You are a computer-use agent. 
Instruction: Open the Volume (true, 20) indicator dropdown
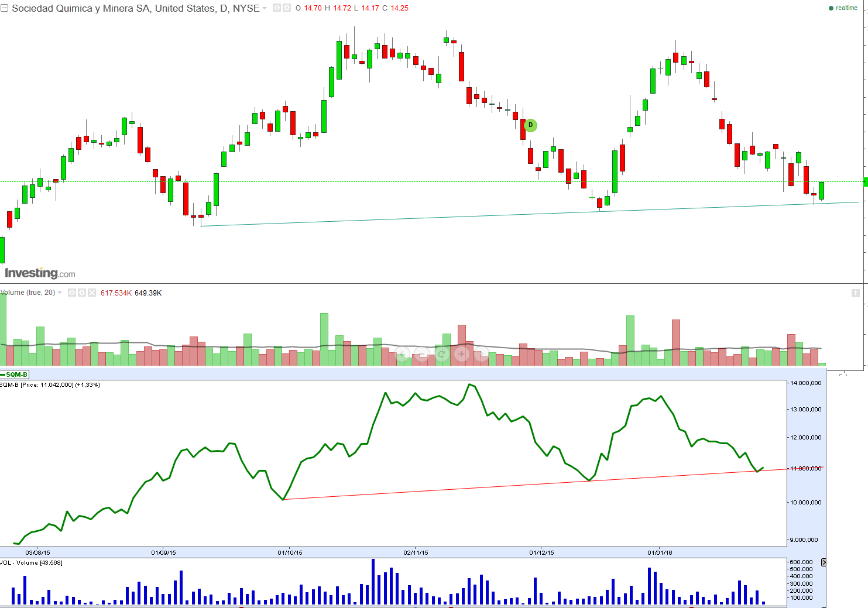60,293
